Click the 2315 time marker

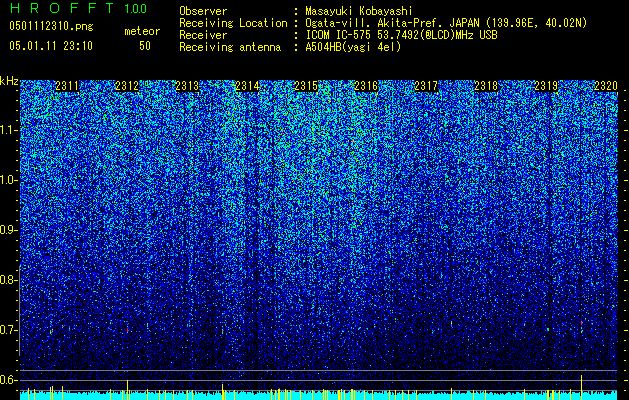coord(306,86)
